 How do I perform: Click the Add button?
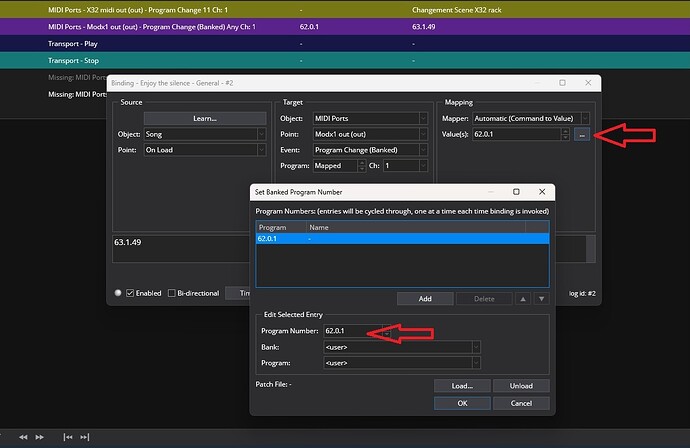[424, 298]
